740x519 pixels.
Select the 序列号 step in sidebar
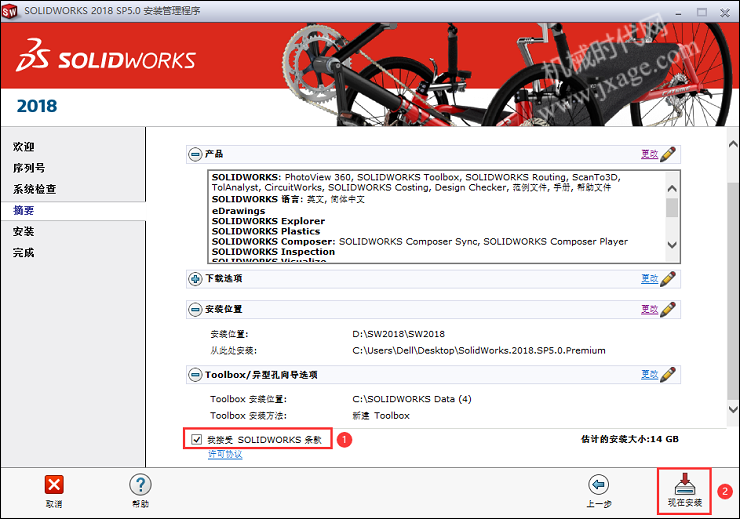29,168
